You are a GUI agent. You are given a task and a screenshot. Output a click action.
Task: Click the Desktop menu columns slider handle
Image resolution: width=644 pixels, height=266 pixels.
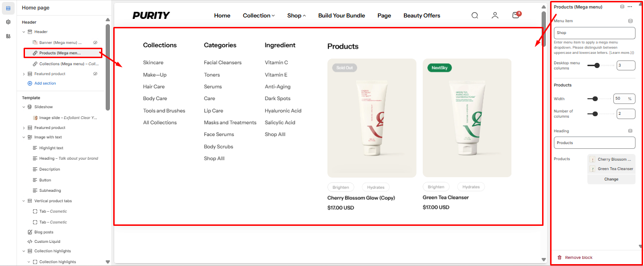(597, 66)
